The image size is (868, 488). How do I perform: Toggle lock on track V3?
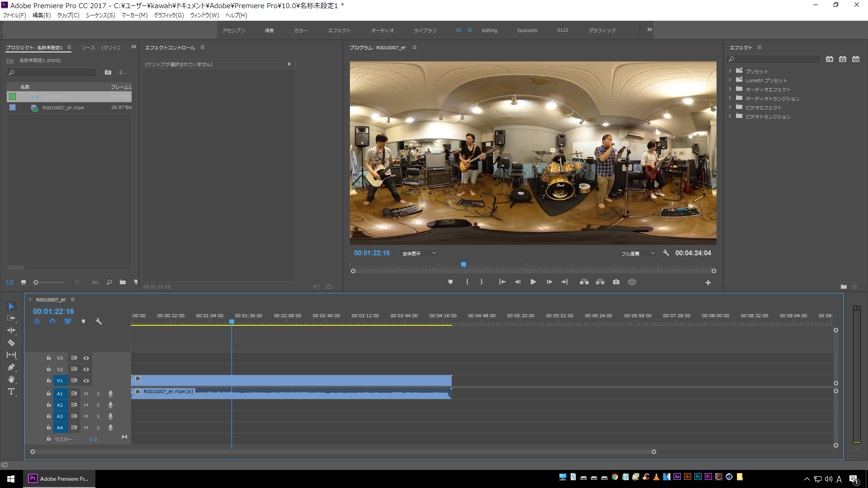(x=49, y=358)
